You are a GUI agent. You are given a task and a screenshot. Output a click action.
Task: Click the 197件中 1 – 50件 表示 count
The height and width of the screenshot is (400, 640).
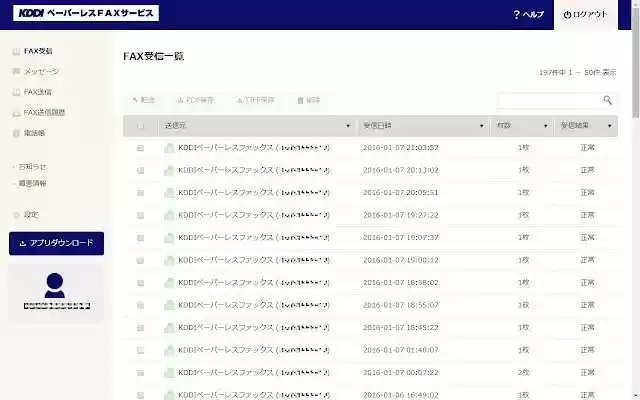tap(578, 73)
